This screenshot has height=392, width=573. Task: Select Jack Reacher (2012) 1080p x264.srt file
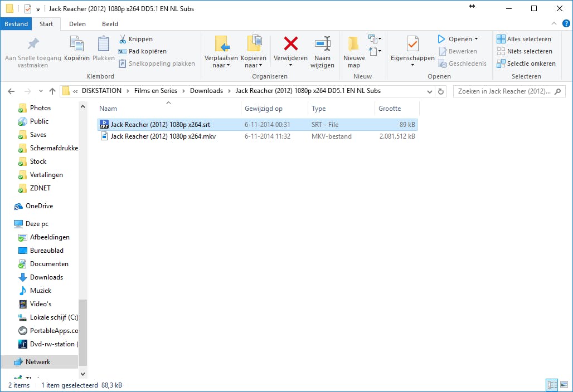(258, 125)
